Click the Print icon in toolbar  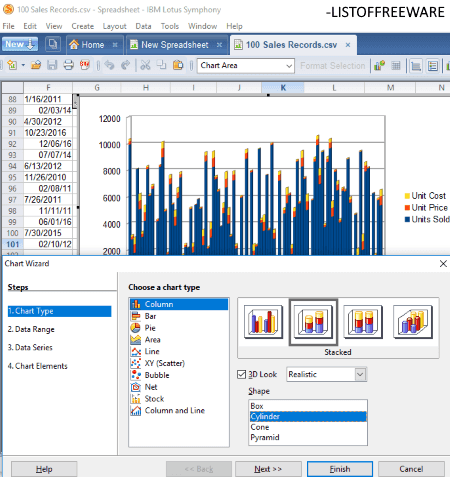click(68, 65)
